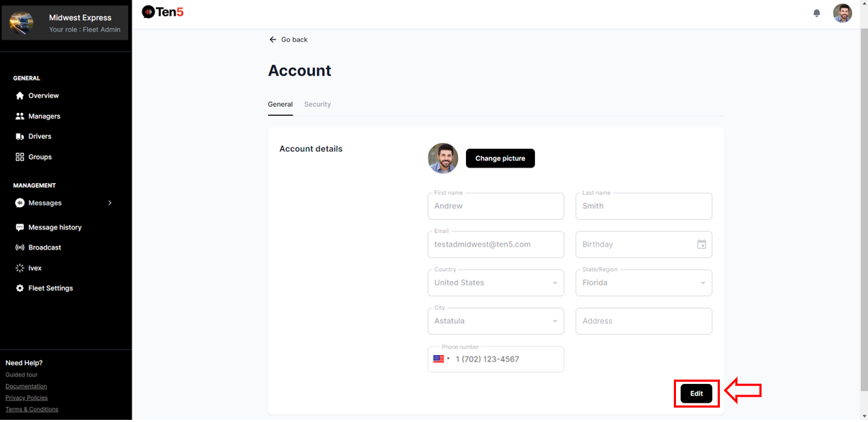Open the Overview home icon
The image size is (868, 422).
coord(20,96)
